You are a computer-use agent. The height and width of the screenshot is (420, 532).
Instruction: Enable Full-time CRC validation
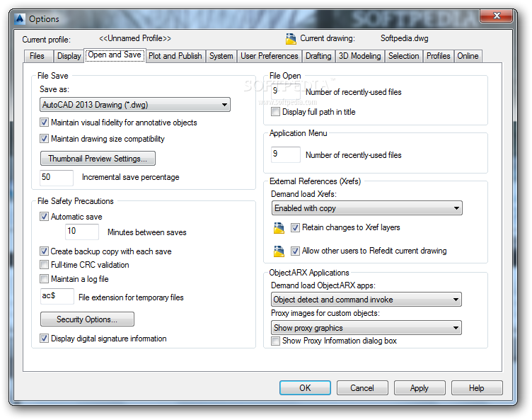click(x=44, y=265)
